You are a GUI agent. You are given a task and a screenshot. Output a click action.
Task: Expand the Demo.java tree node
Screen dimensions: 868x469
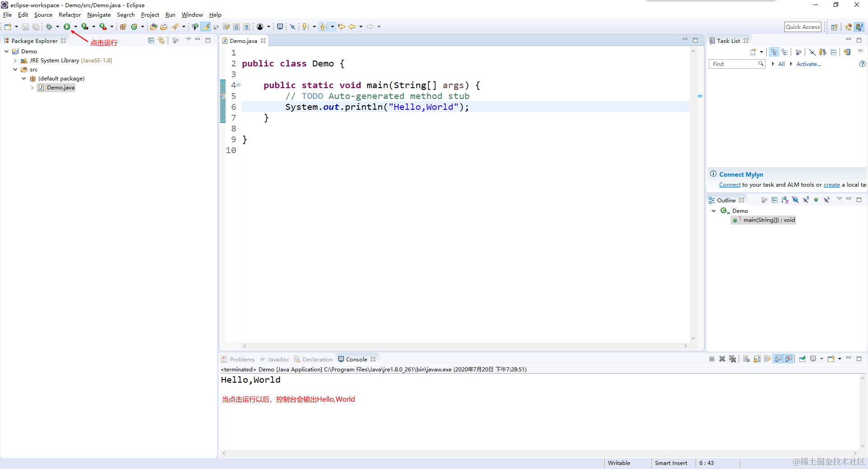(x=33, y=88)
